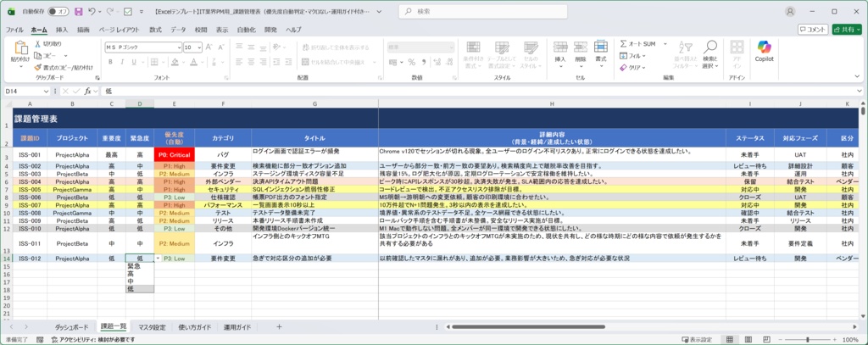The height and width of the screenshot is (345, 868).
Task: Click the Save floppy disk icon
Action: [79, 11]
